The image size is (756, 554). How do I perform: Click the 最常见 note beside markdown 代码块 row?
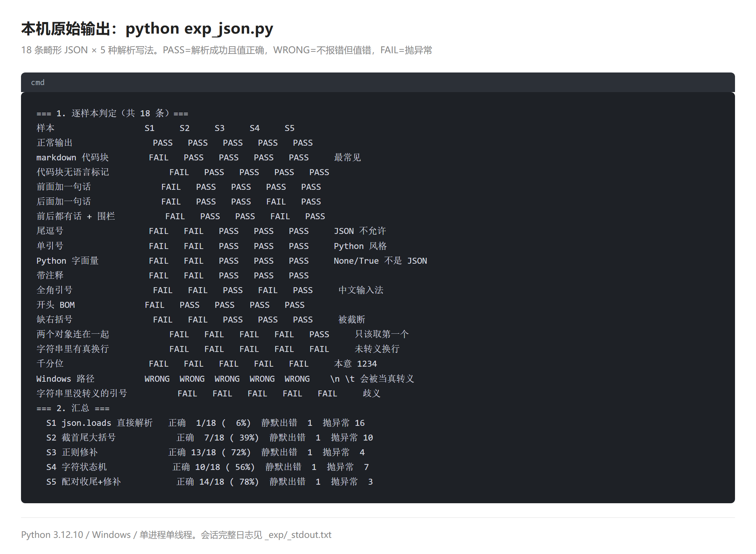(347, 158)
